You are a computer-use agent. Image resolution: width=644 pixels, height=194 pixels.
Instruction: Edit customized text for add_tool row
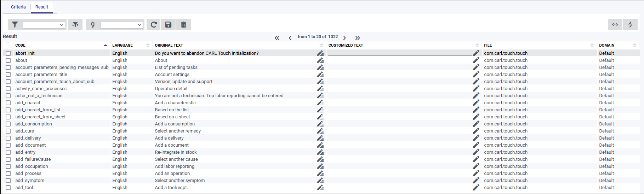pyautogui.click(x=476, y=187)
